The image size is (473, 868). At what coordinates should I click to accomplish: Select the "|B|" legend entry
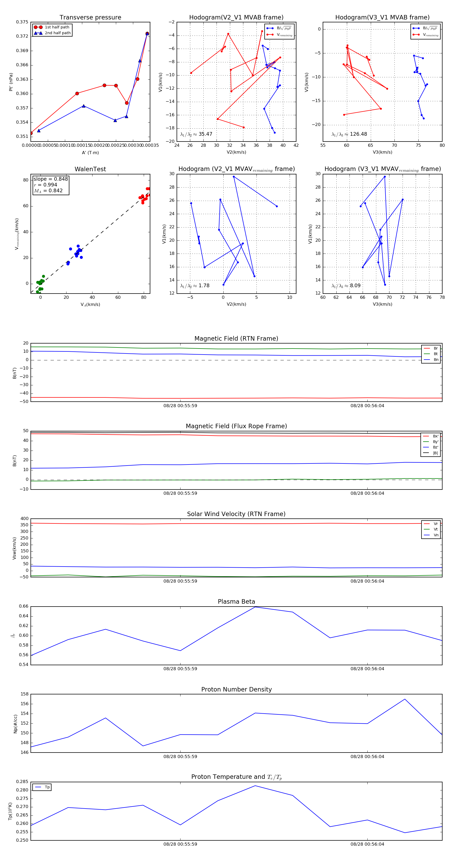(x=431, y=453)
